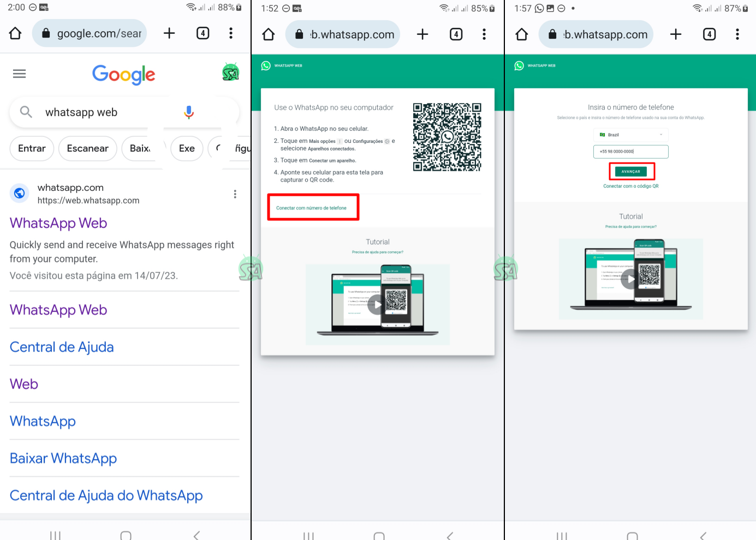Screen dimensions: 756x540
Task: Select the Entrar filter chip
Action: click(32, 148)
